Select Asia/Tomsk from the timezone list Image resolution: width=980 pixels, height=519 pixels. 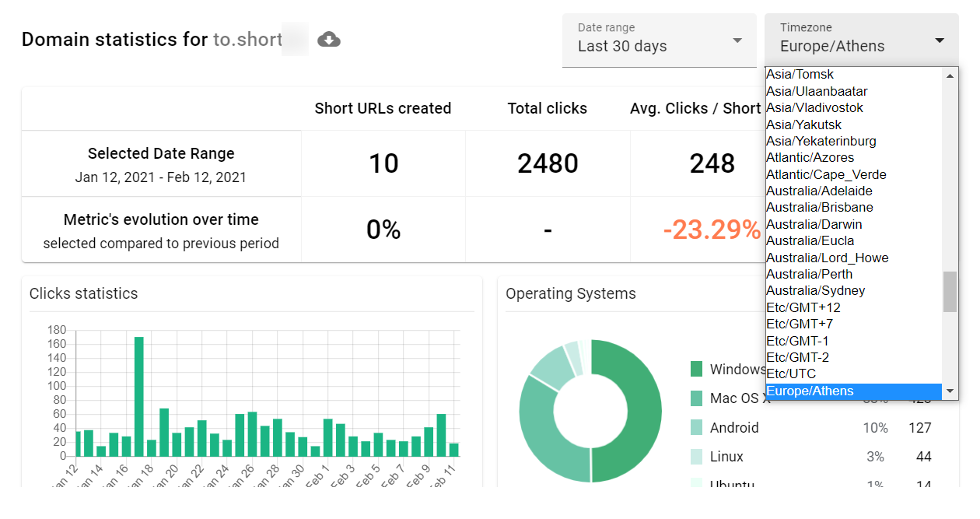800,74
